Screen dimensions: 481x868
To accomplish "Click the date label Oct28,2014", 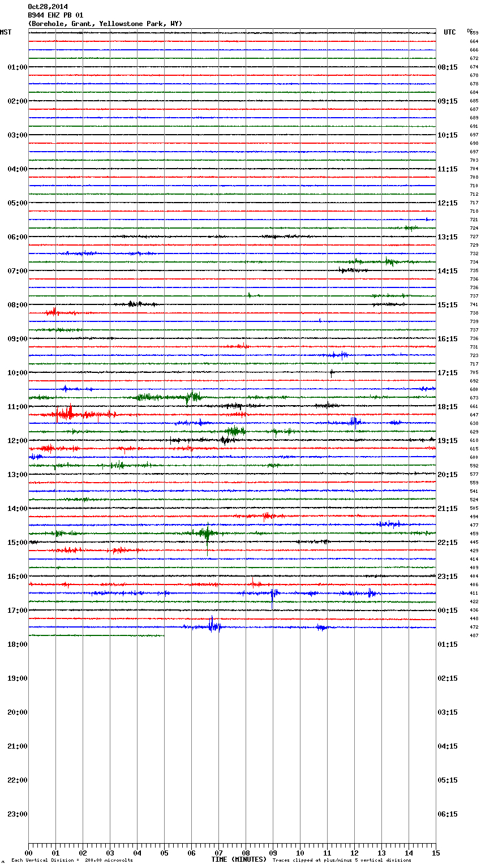I will 48,7.
